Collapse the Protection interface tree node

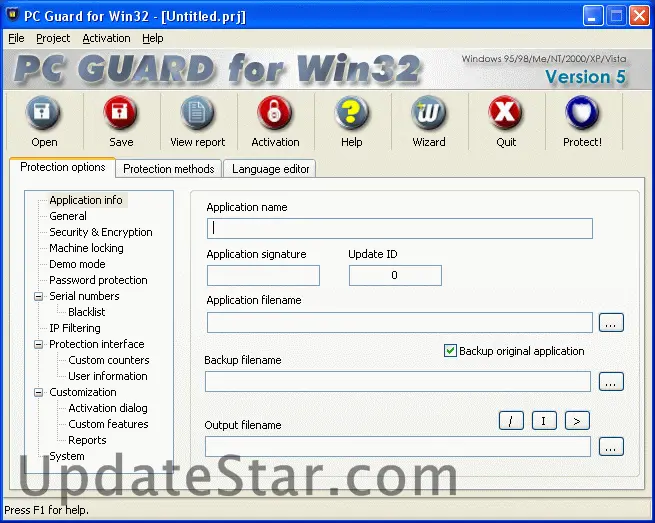click(x=38, y=344)
